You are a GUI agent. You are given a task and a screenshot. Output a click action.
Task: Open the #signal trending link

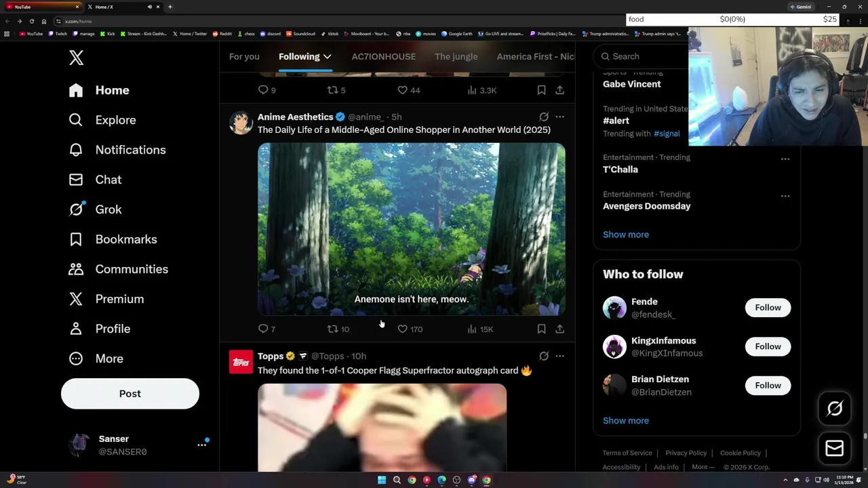[667, 134]
